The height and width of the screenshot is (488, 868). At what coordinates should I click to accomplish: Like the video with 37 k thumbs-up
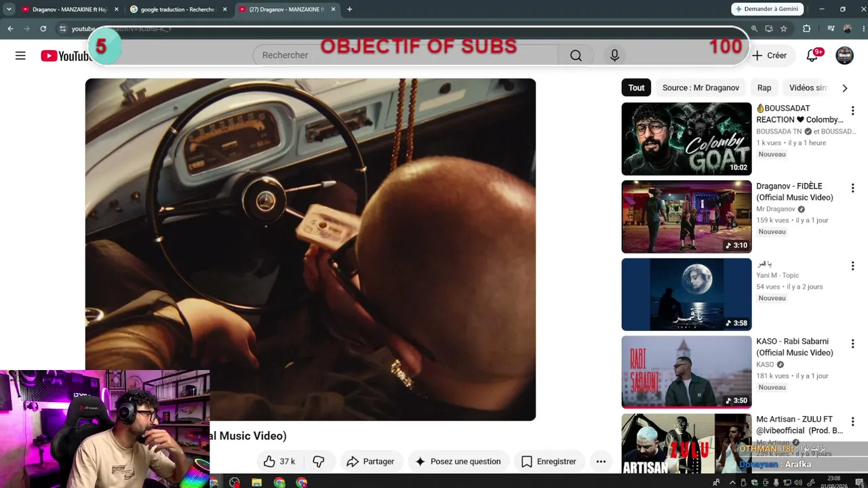coord(279,462)
